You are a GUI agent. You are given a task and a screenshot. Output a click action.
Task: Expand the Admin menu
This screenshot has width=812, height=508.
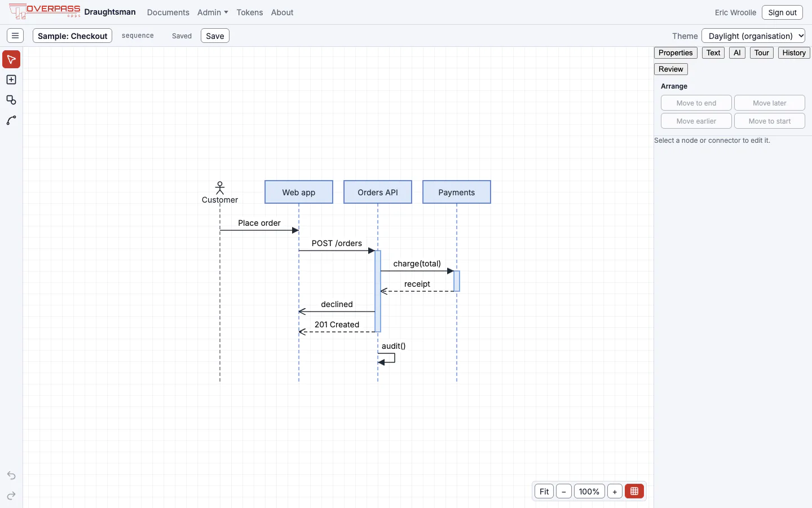213,12
